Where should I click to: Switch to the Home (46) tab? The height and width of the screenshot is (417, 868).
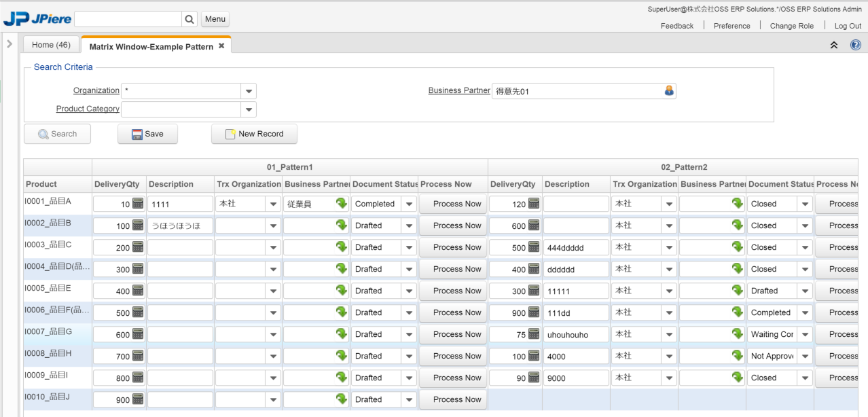(51, 45)
